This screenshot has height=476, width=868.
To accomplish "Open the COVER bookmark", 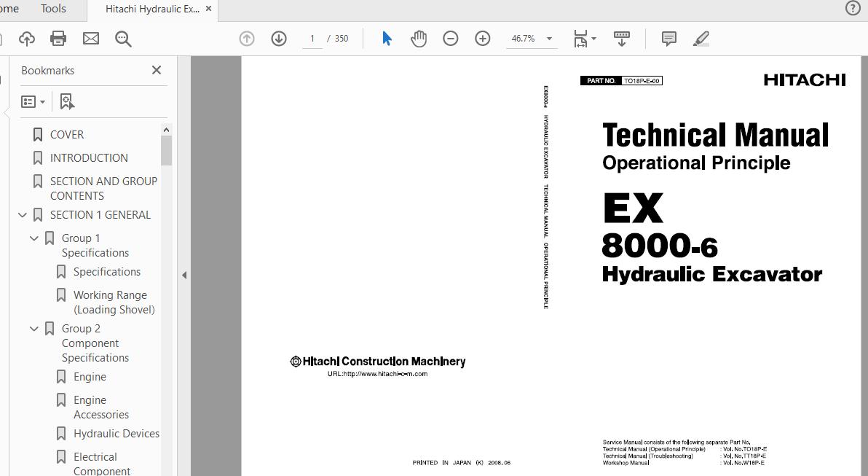I will coord(67,135).
